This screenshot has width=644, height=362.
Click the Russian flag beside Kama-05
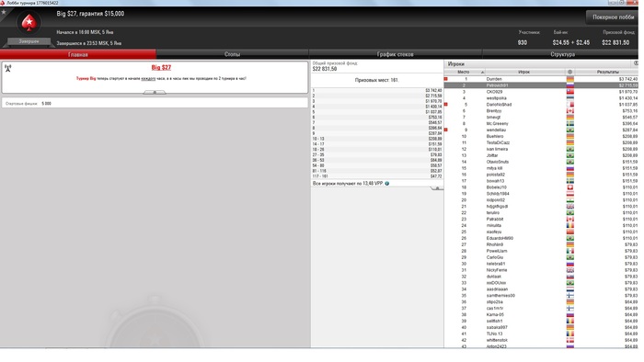[570, 315]
